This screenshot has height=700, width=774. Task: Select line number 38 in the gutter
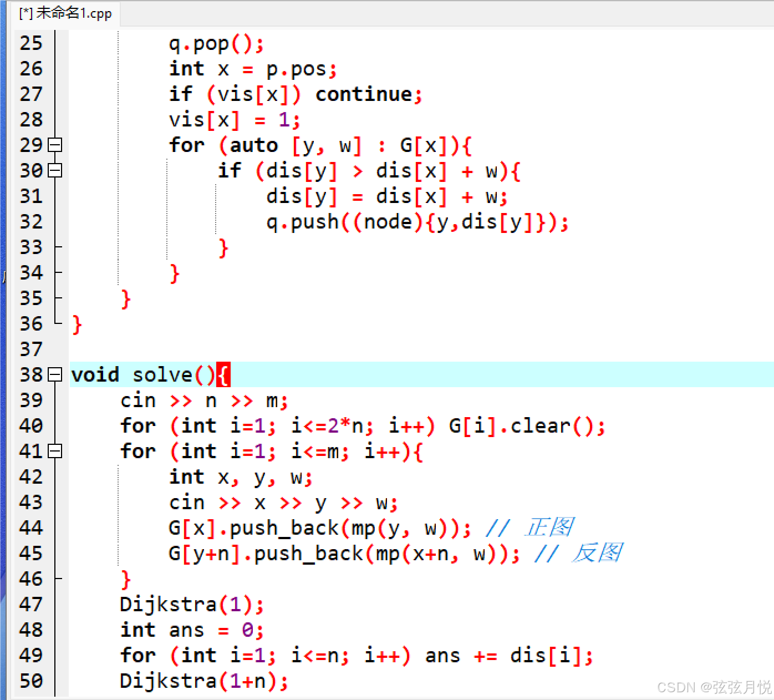pyautogui.click(x=30, y=375)
